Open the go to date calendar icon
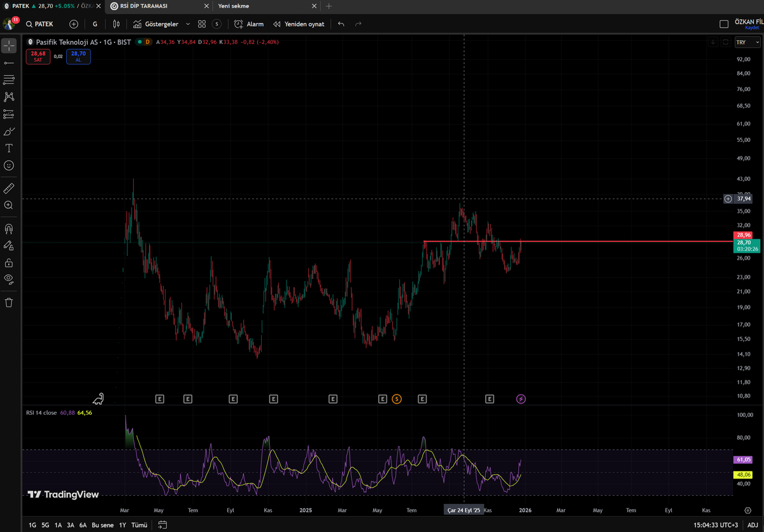Screen dimensions: 764x532 click(x=163, y=525)
